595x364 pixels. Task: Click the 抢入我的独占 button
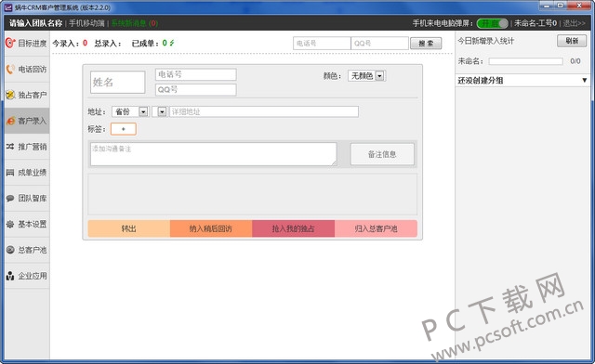coord(294,228)
